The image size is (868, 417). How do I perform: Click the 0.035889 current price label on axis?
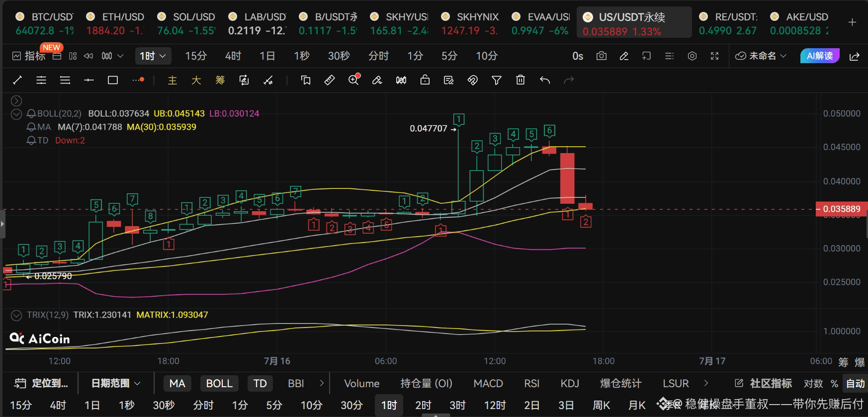click(x=841, y=209)
